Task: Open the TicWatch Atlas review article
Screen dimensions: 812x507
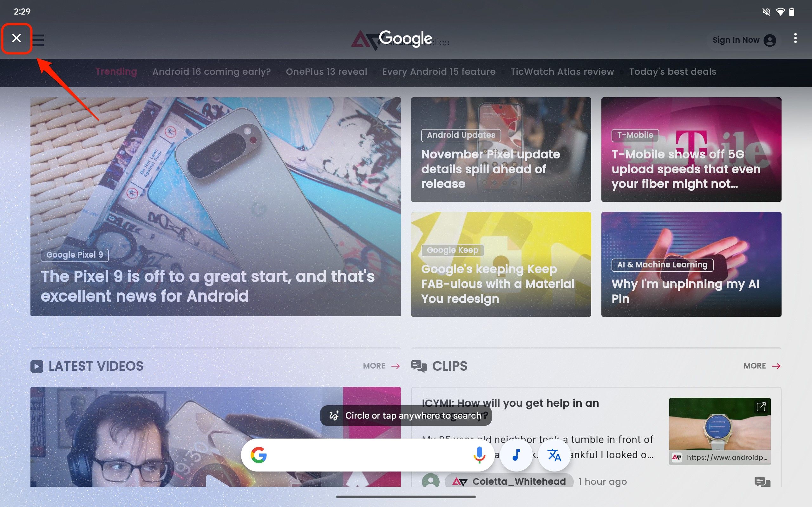Action: tap(562, 71)
